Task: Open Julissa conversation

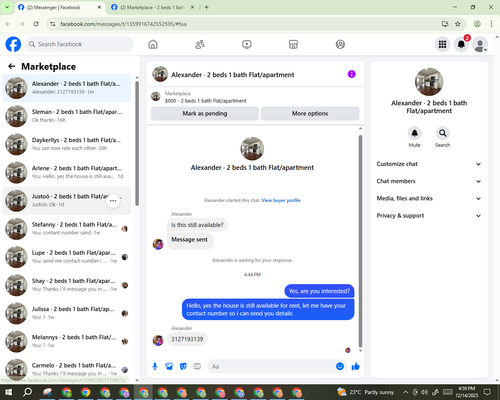Action: (67, 313)
